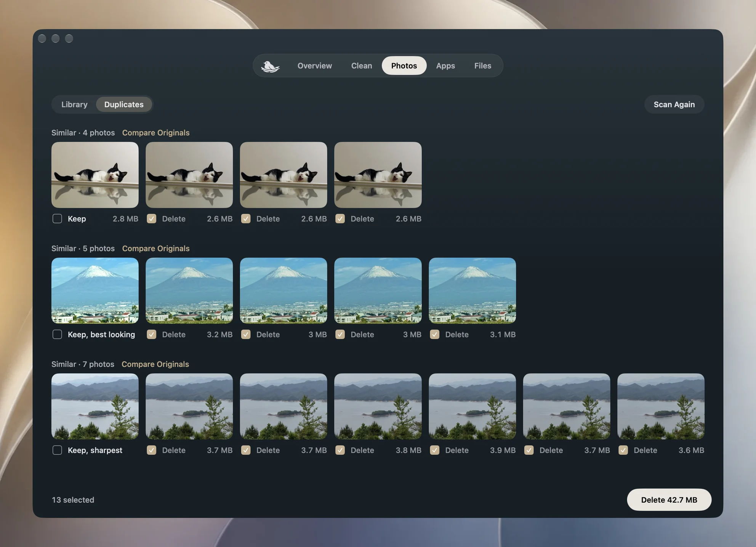Open the 2.8 MB kept cat photo thumbnail

tap(95, 175)
